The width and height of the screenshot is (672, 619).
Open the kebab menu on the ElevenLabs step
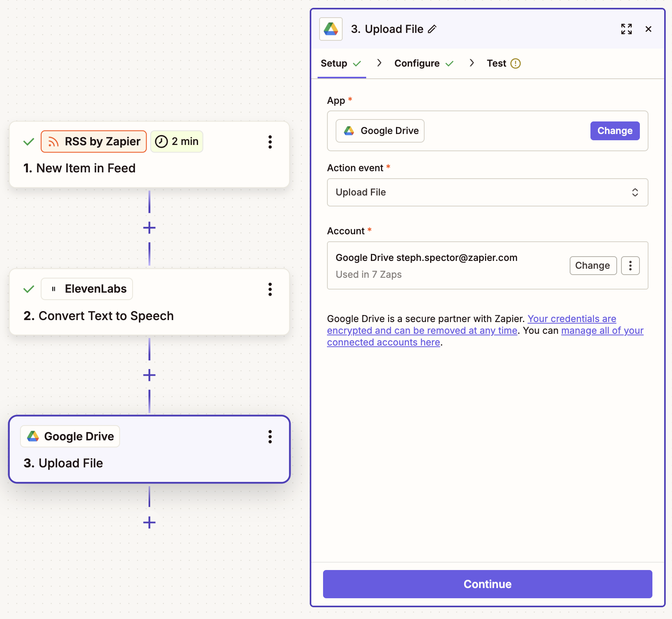click(x=270, y=290)
